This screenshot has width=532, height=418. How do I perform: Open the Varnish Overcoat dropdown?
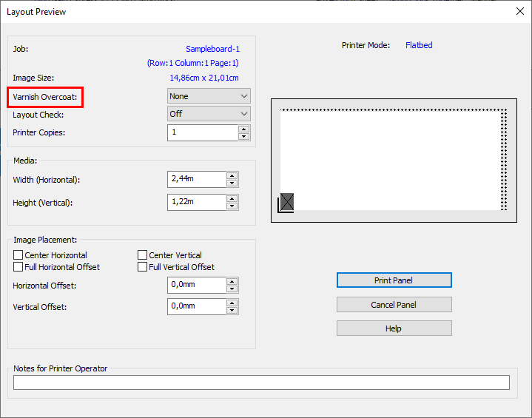point(209,96)
